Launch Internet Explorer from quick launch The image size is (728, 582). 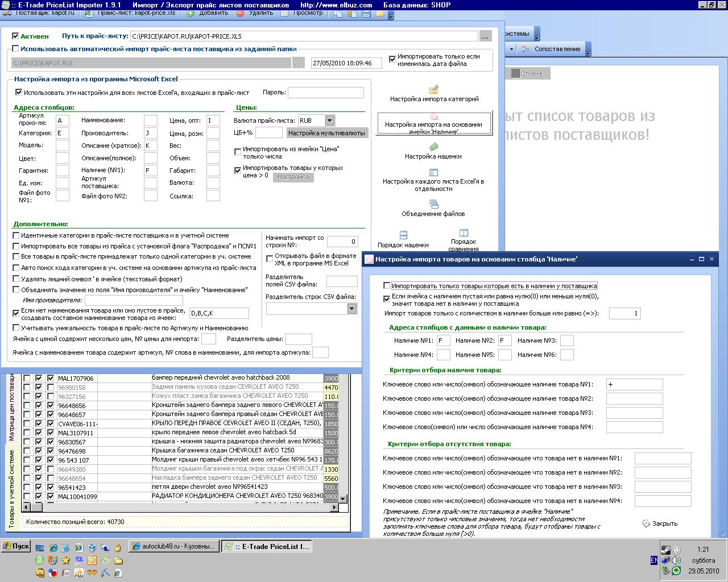coord(53,547)
